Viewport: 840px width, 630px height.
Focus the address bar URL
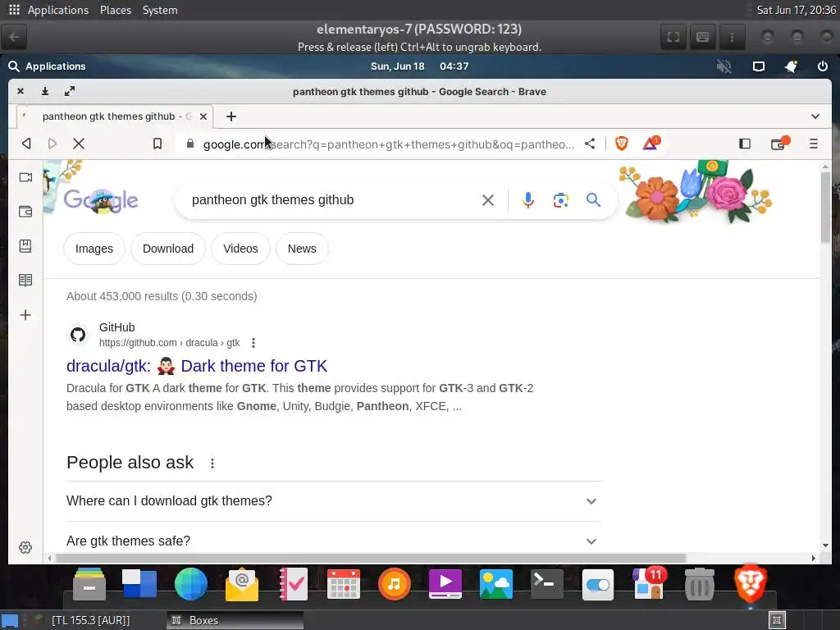click(x=388, y=144)
